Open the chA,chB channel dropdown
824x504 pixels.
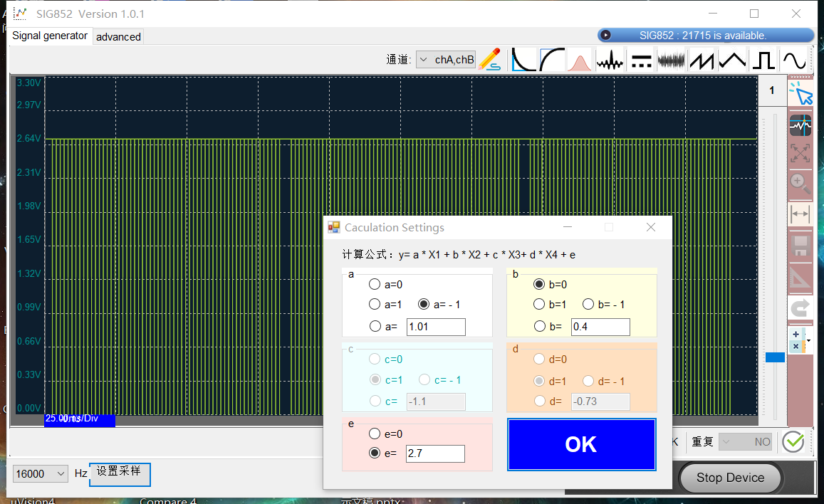[x=446, y=60]
